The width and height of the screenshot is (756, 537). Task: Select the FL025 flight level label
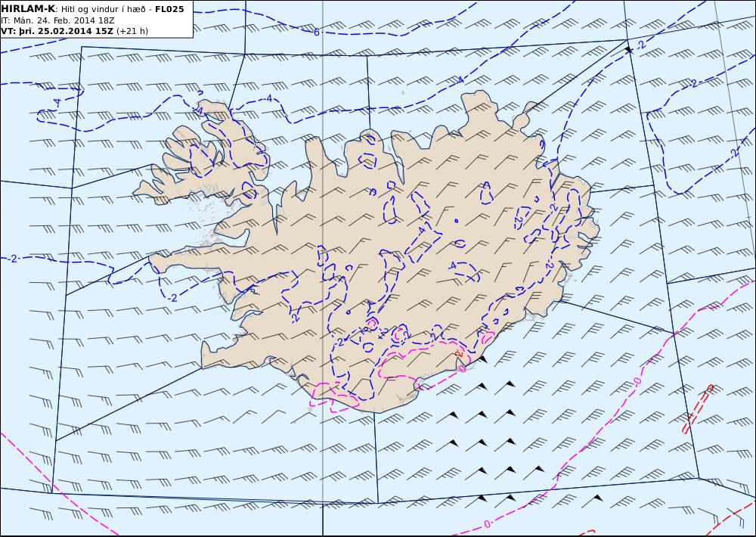tap(169, 9)
